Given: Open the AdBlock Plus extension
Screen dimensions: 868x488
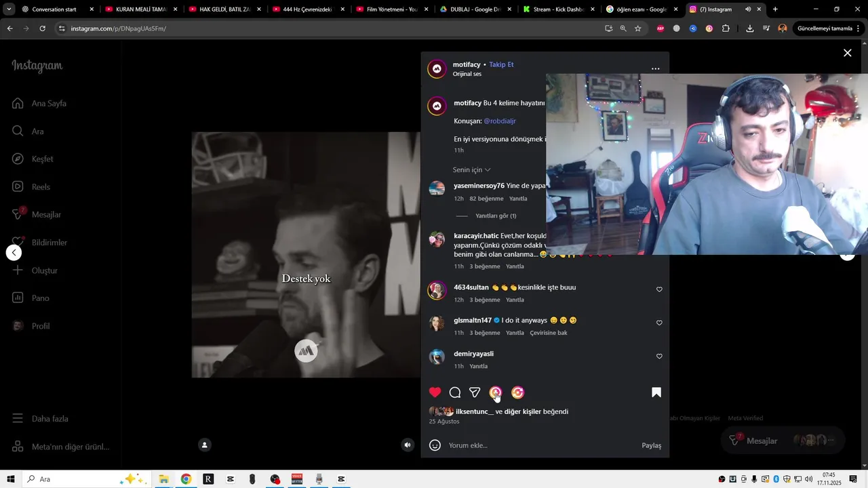Looking at the screenshot, I should pos(660,28).
